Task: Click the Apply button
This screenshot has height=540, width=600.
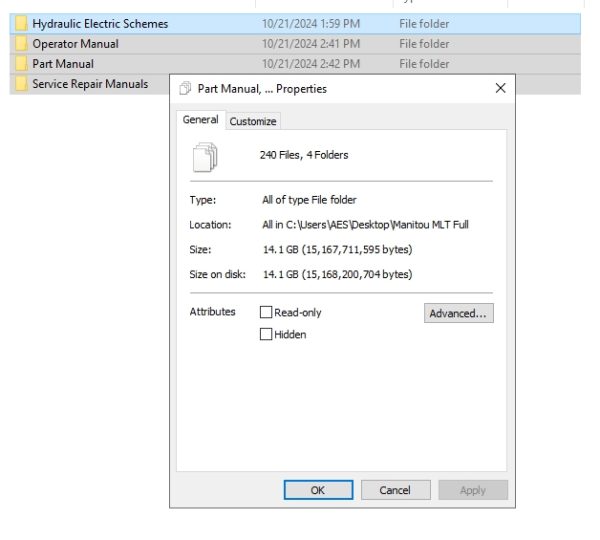Action: [x=473, y=490]
